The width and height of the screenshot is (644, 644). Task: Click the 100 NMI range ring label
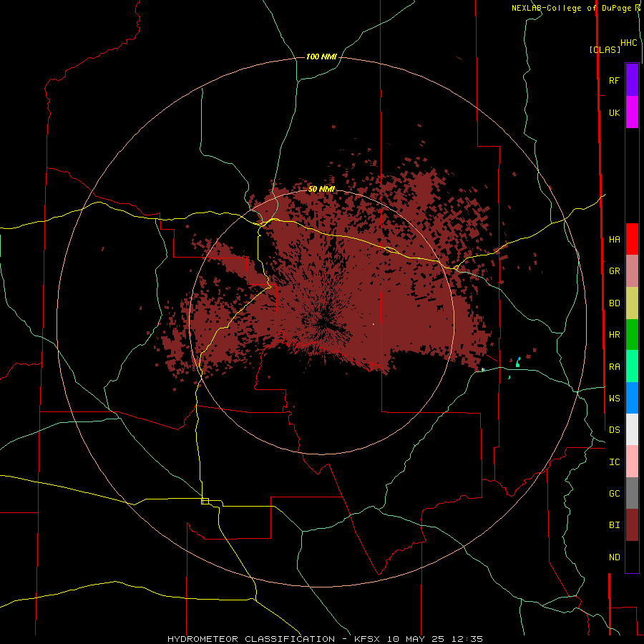(x=321, y=57)
